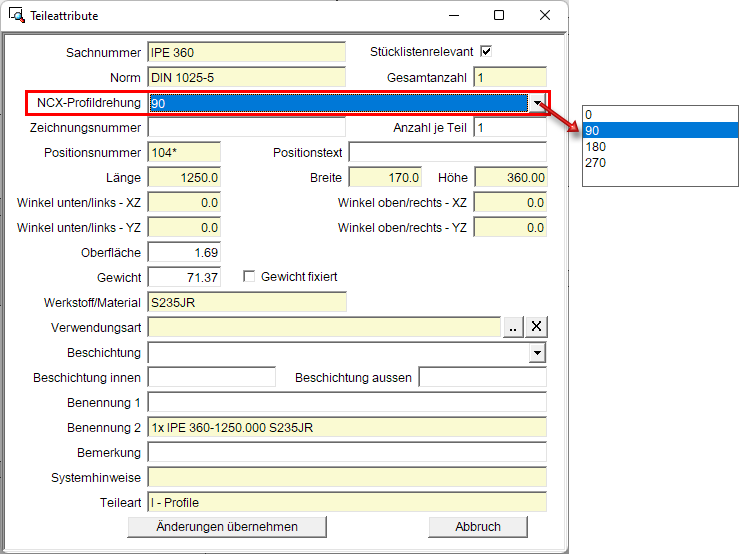Choose 180 in the rotation list
The height and width of the screenshot is (554, 739).
click(660, 147)
